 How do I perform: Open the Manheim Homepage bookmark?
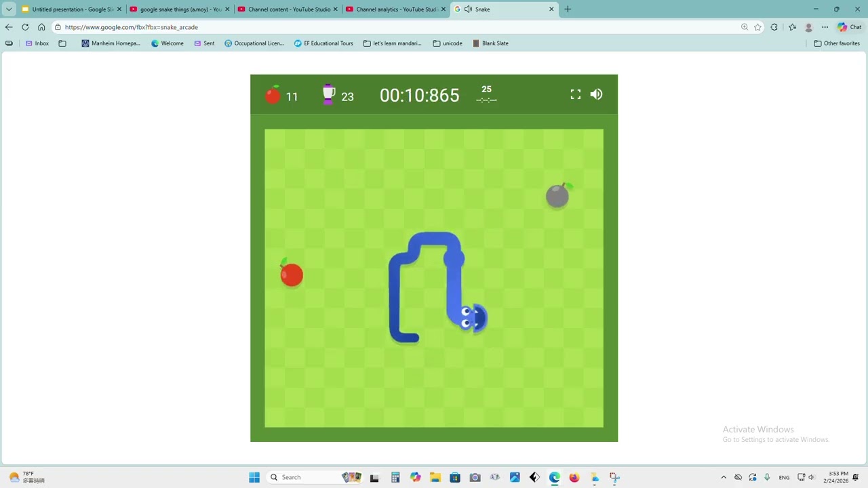point(111,43)
